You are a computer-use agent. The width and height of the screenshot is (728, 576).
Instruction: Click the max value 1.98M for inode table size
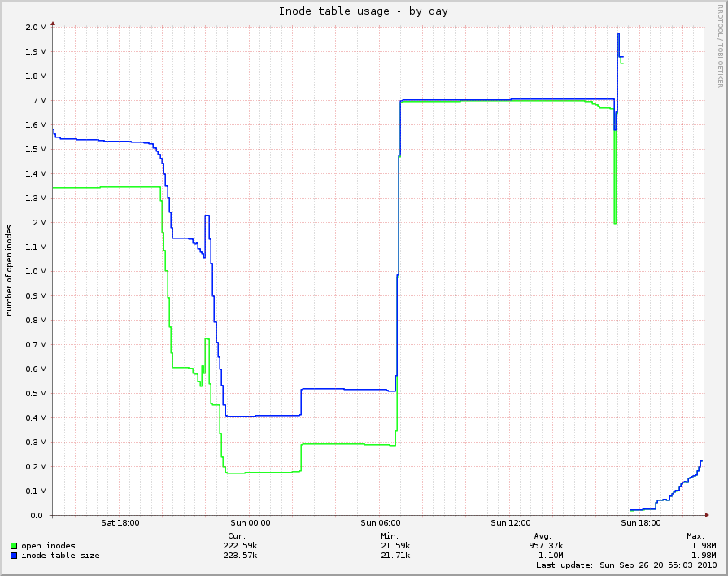(x=704, y=556)
